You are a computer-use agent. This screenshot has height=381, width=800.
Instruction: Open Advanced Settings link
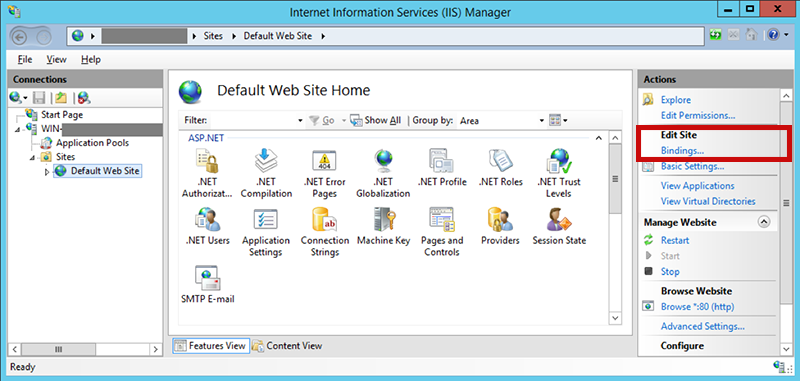pos(703,326)
